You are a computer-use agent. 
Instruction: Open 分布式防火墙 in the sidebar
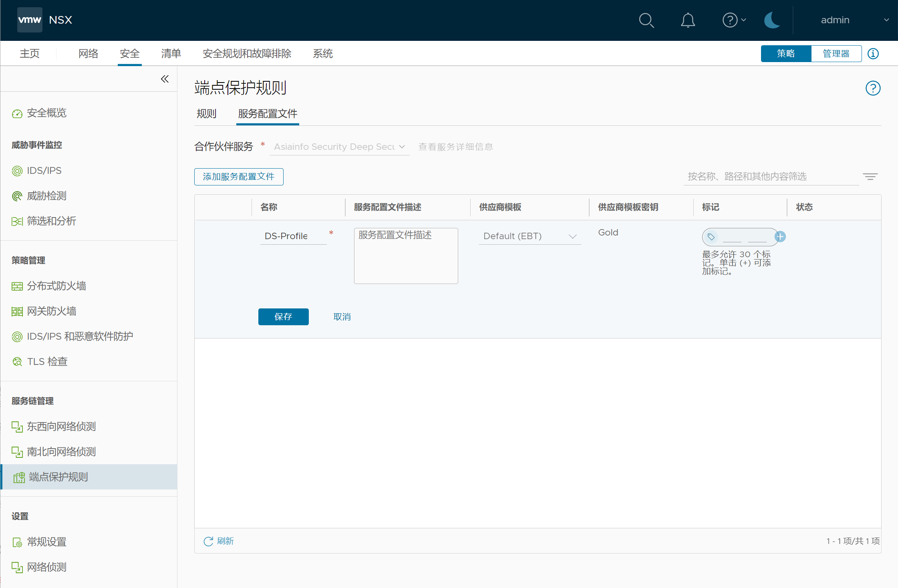(x=56, y=286)
